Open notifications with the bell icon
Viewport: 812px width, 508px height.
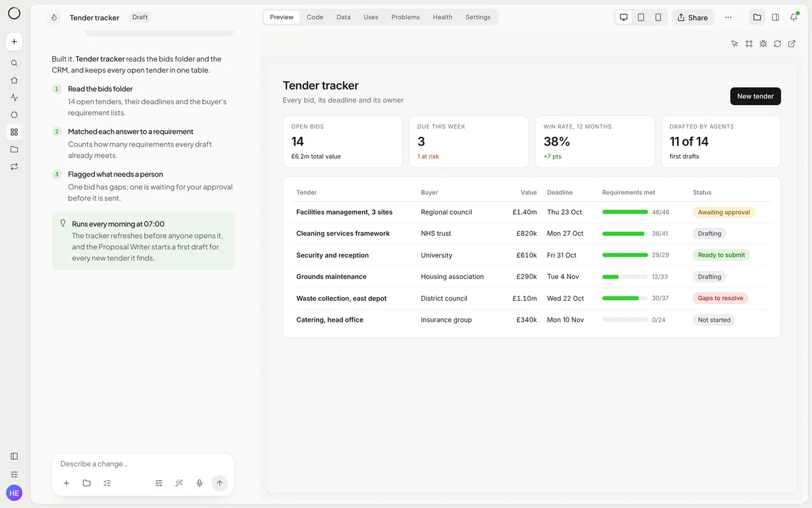pos(794,18)
